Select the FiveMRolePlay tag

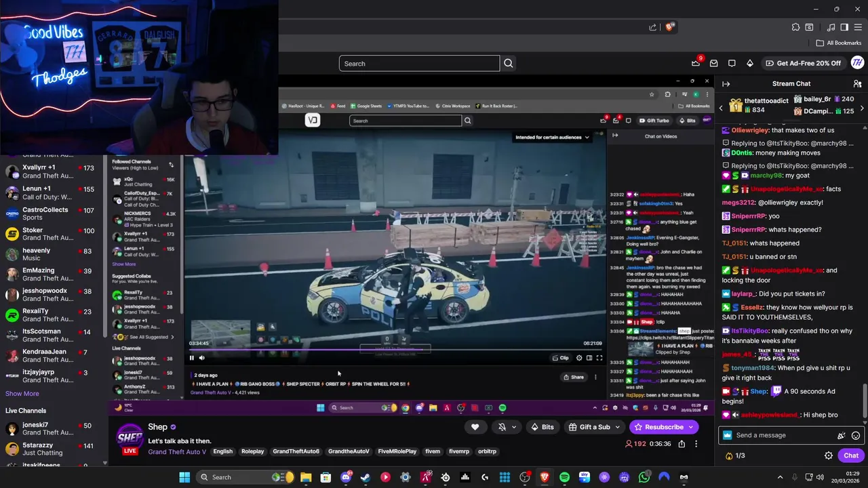tap(397, 451)
